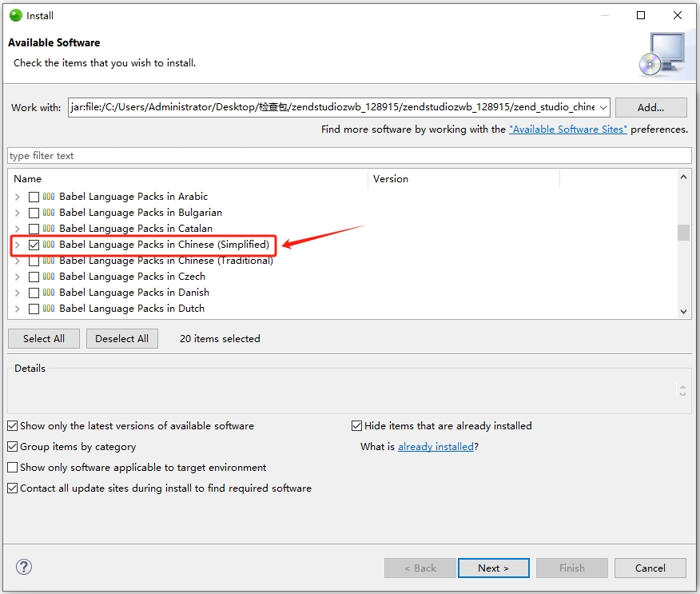
Task: Click the Dutch language pack category icon
Action: [49, 309]
